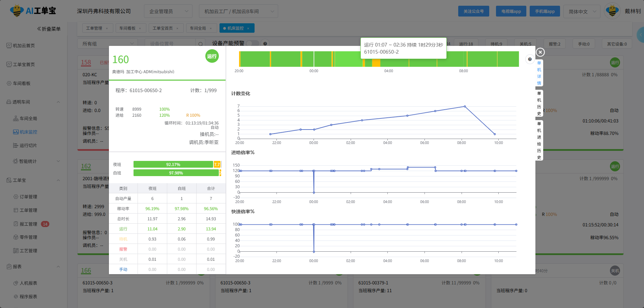Image resolution: width=644 pixels, height=308 pixels.
Task: Close the machine 160 detail popup
Action: tap(540, 52)
